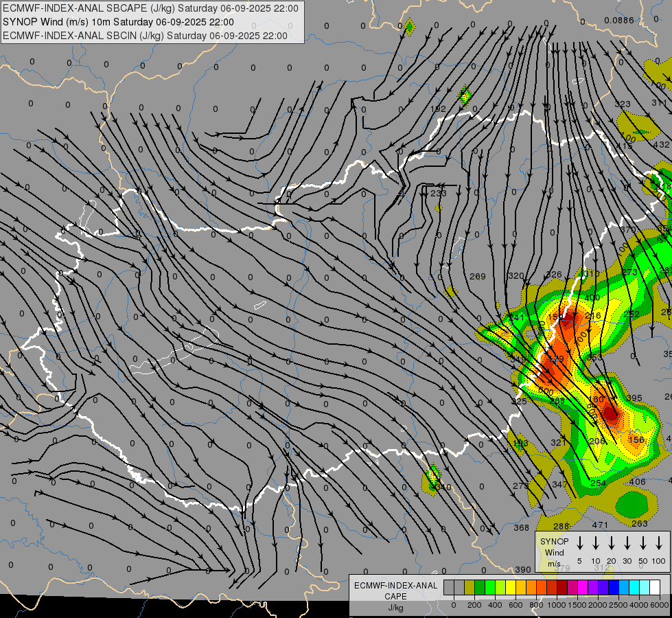
Task: Click the SYNOP Wind m/s legend label
Action: pos(554,552)
